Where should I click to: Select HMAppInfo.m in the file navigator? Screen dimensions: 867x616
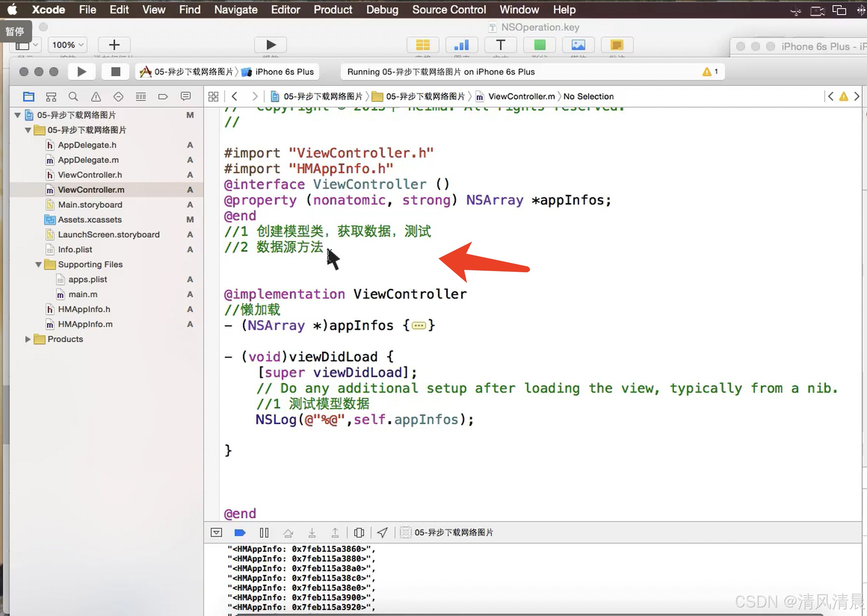(85, 324)
